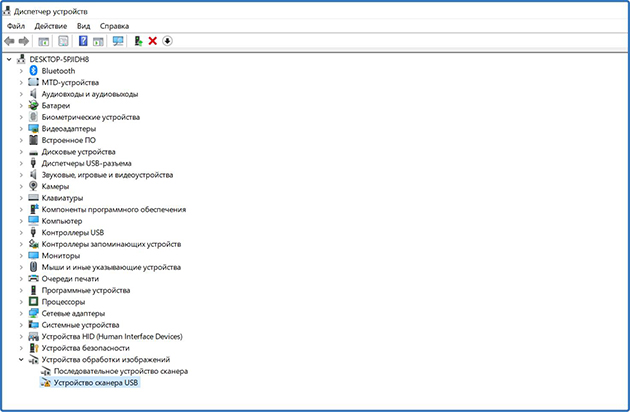Open the Справка menu
This screenshot has height=412, width=630.
coord(115,25)
